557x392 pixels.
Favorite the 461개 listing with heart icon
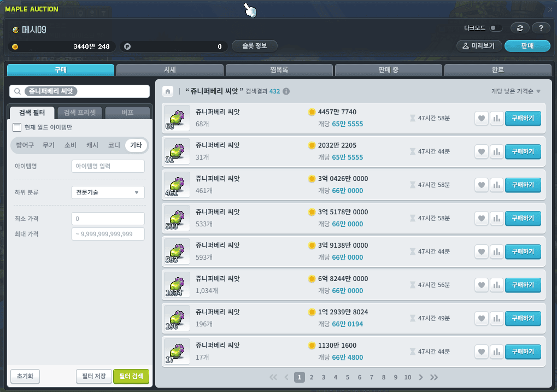(x=482, y=185)
